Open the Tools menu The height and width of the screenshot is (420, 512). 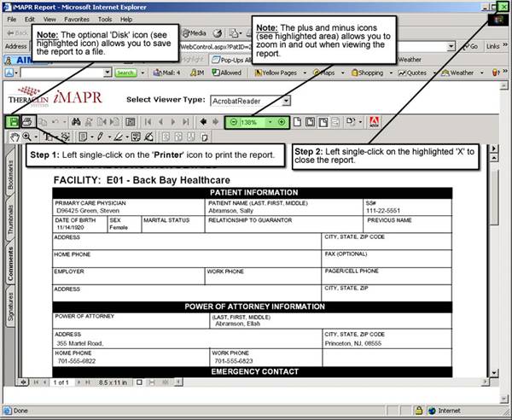[x=104, y=18]
